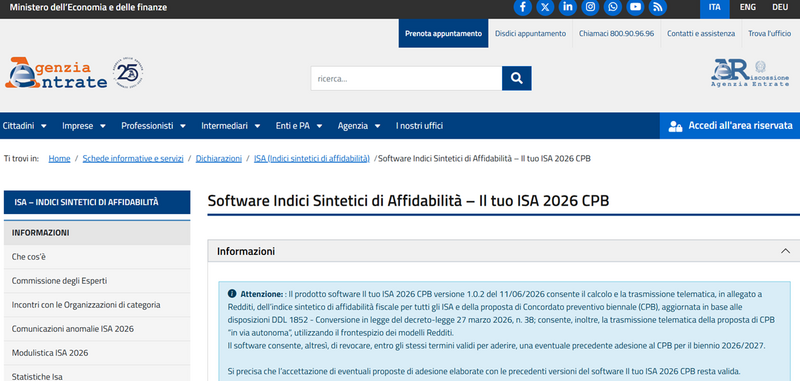Viewport: 800px width, 381px height.
Task: Open Incontri con le Organizzazioni di categoria
Action: (97, 305)
